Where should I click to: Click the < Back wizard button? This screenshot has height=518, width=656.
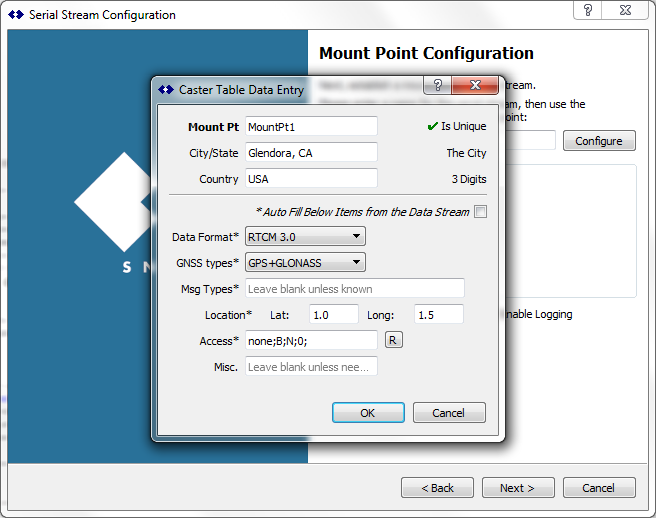point(437,488)
